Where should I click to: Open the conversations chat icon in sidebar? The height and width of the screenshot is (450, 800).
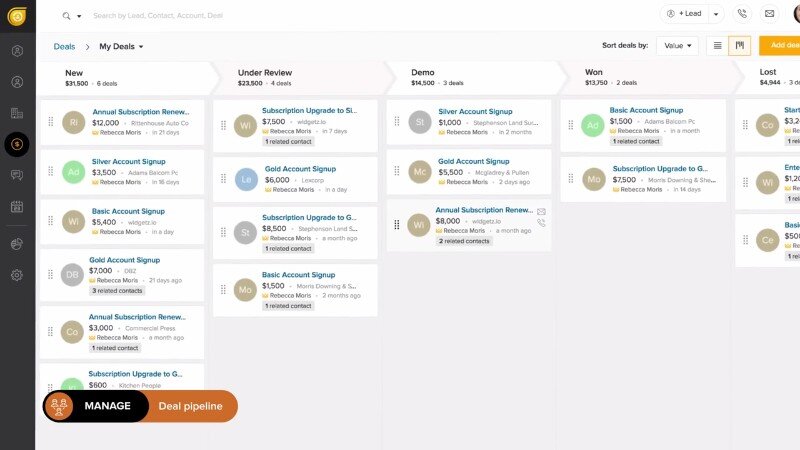coord(17,176)
